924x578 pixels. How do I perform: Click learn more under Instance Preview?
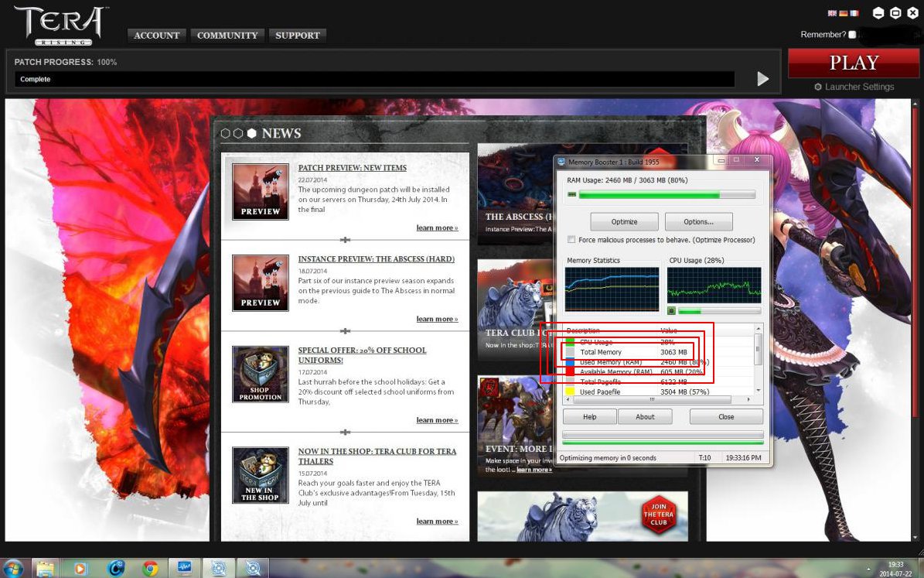[x=437, y=319]
